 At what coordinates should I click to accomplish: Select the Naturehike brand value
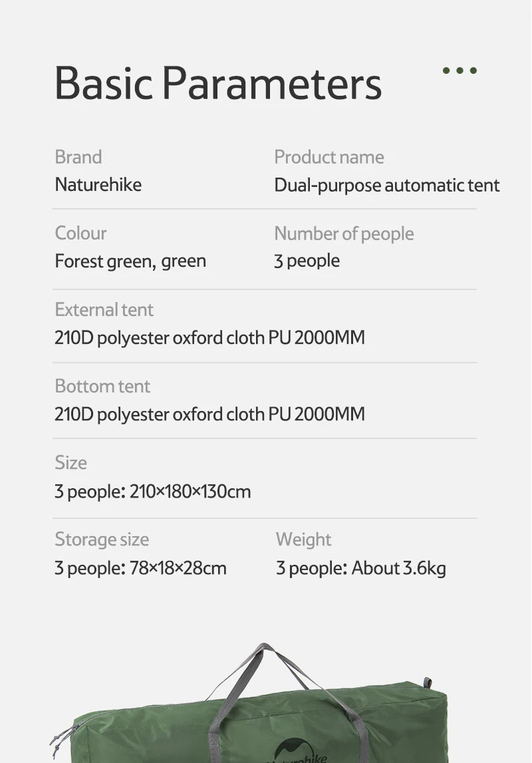point(98,184)
